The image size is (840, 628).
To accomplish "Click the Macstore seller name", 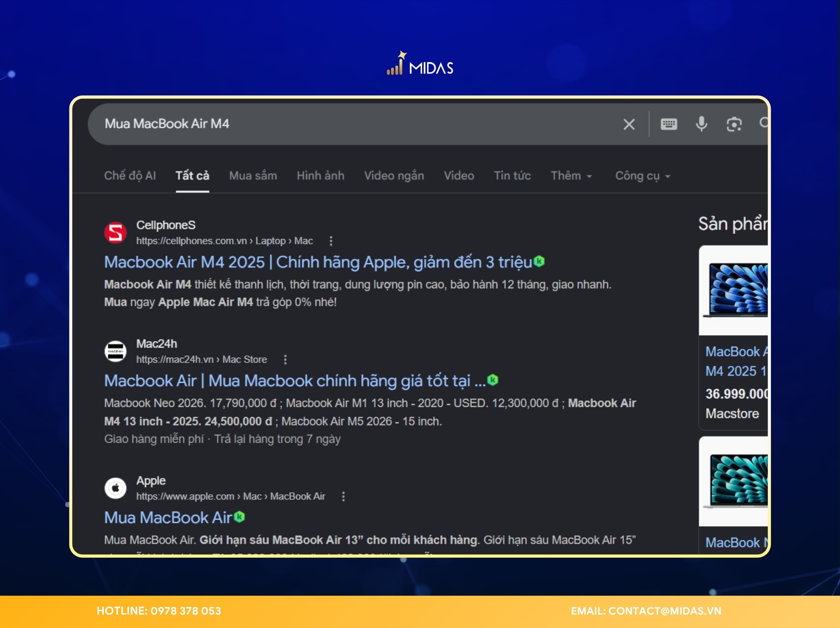I will click(732, 414).
